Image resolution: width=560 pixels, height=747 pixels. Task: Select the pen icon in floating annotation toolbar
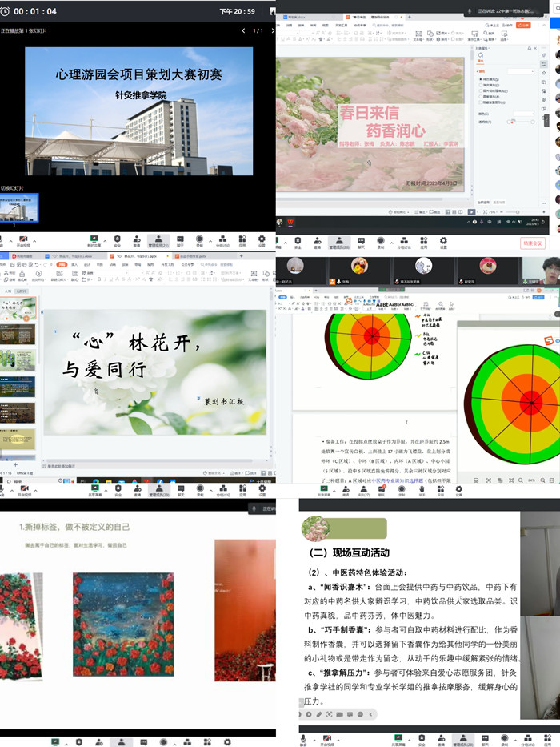pos(318,713)
